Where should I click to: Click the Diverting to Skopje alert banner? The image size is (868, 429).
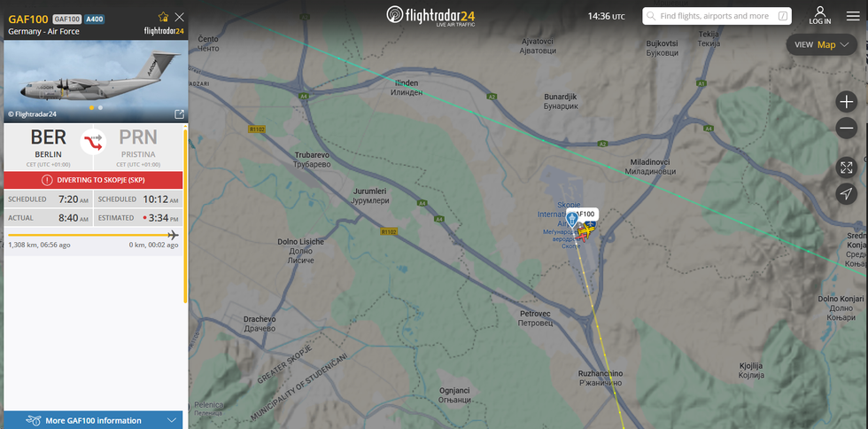[93, 180]
